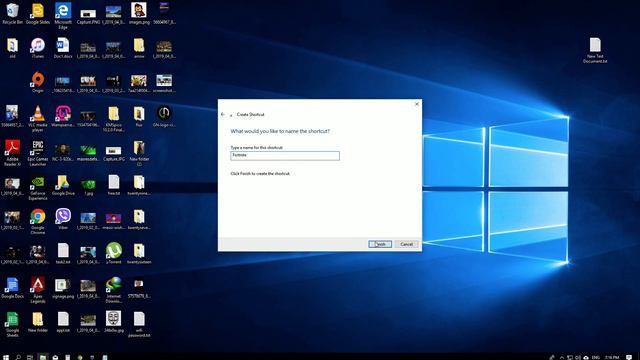This screenshot has height=360, width=640.
Task: Open File Explorer in the taskbar
Action: point(42,357)
